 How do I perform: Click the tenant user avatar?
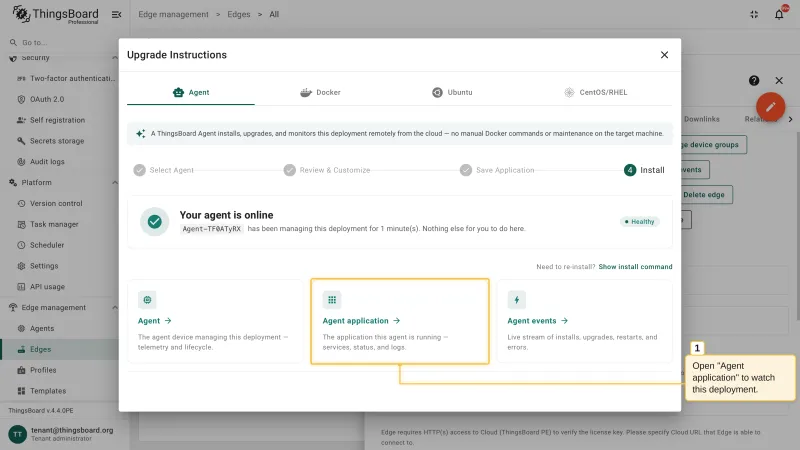point(17,434)
